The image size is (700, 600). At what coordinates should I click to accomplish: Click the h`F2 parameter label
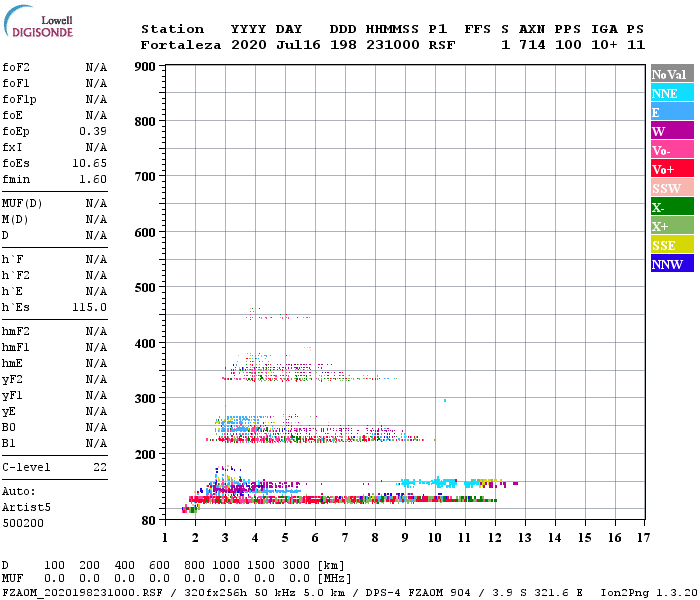pos(16,275)
